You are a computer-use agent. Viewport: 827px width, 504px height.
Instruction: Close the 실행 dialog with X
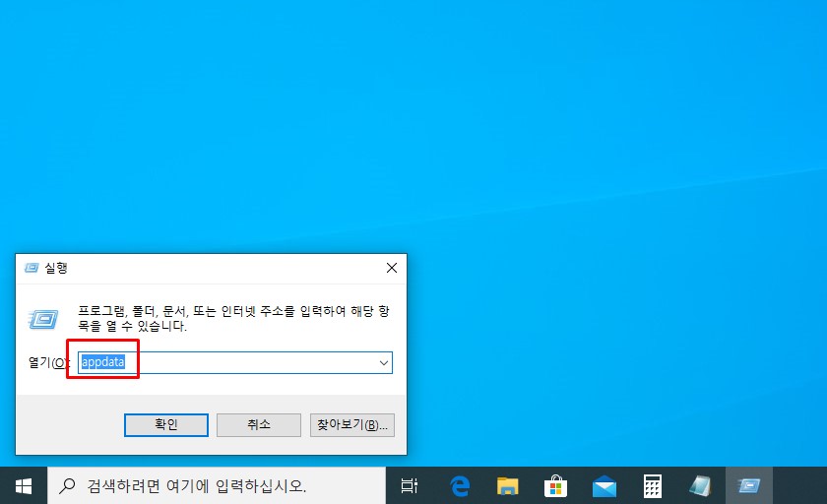[x=392, y=268]
